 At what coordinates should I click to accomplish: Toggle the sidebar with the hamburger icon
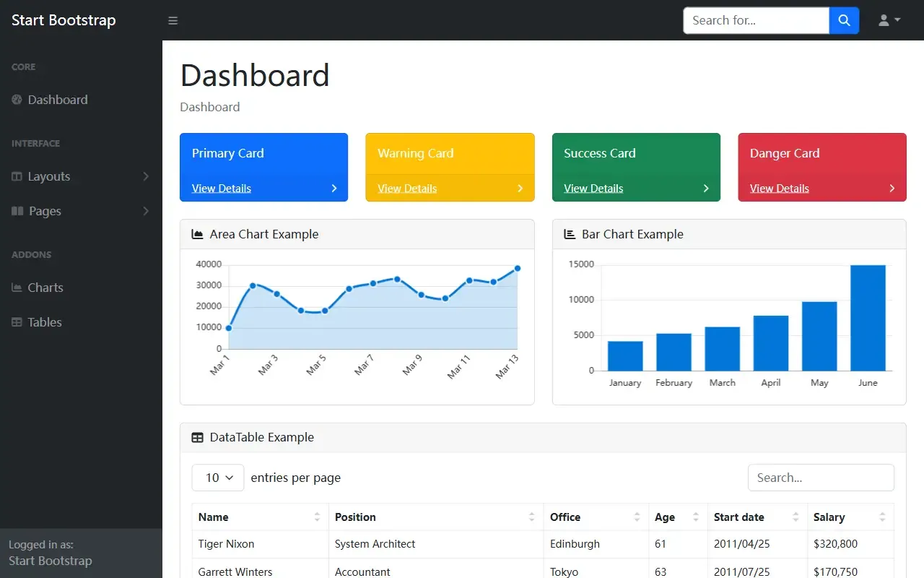pyautogui.click(x=173, y=20)
